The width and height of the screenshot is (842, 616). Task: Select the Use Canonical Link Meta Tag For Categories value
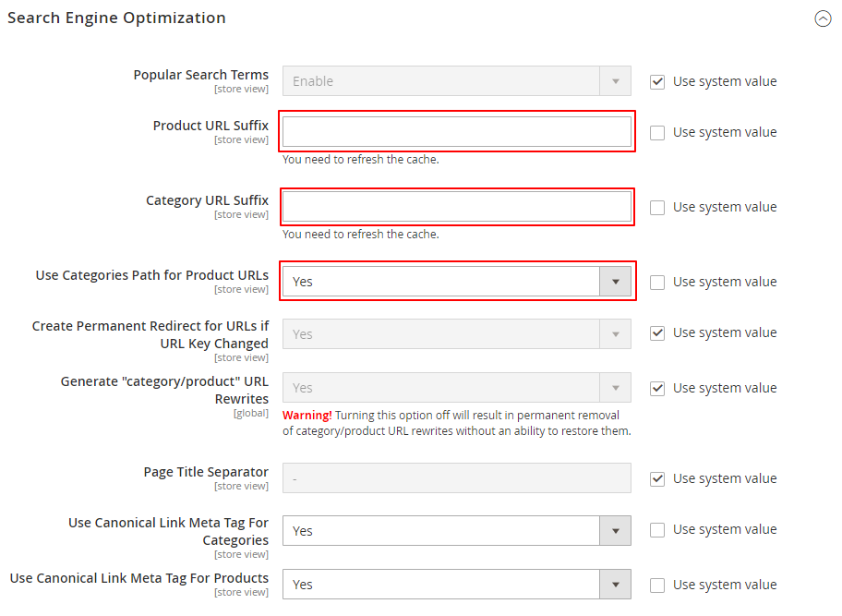click(443, 530)
